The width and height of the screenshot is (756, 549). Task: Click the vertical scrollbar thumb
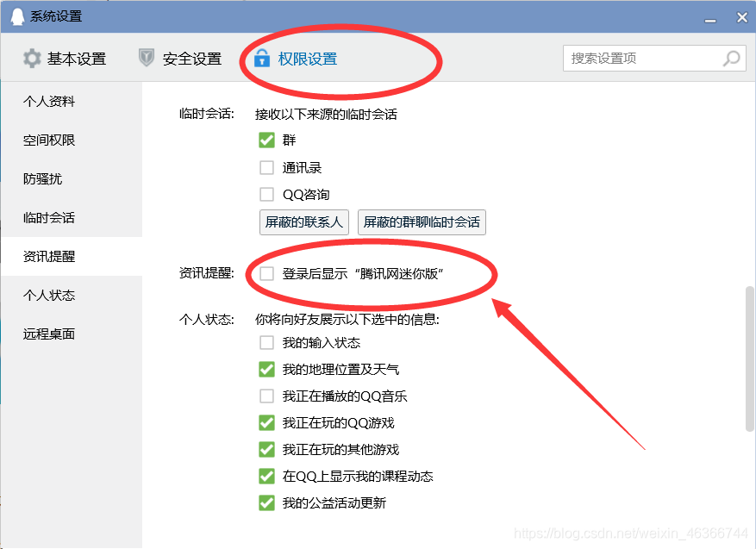749,359
